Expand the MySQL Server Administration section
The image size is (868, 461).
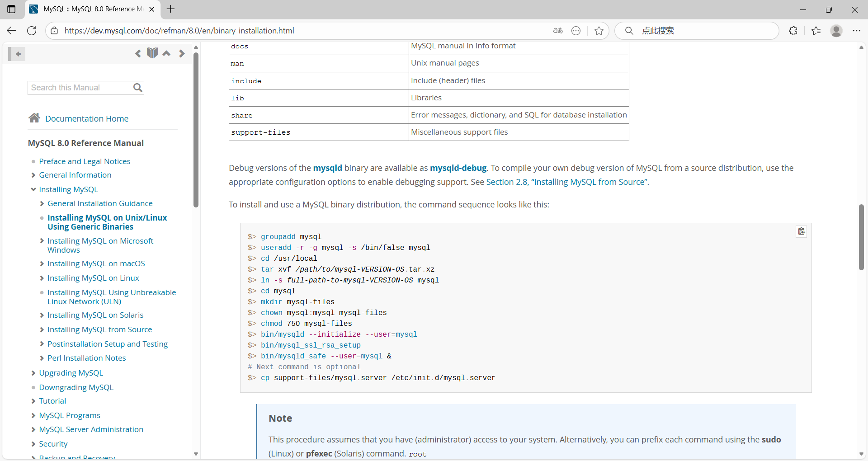click(33, 430)
